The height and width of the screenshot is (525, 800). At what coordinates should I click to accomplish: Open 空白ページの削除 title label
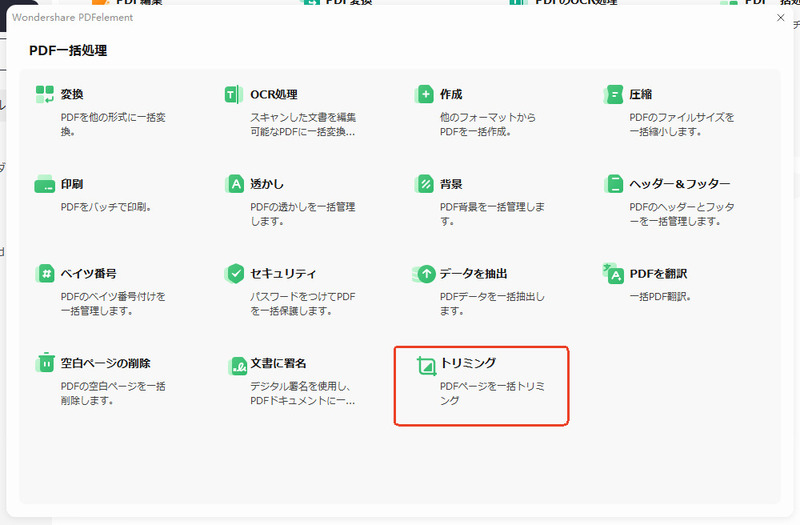106,363
